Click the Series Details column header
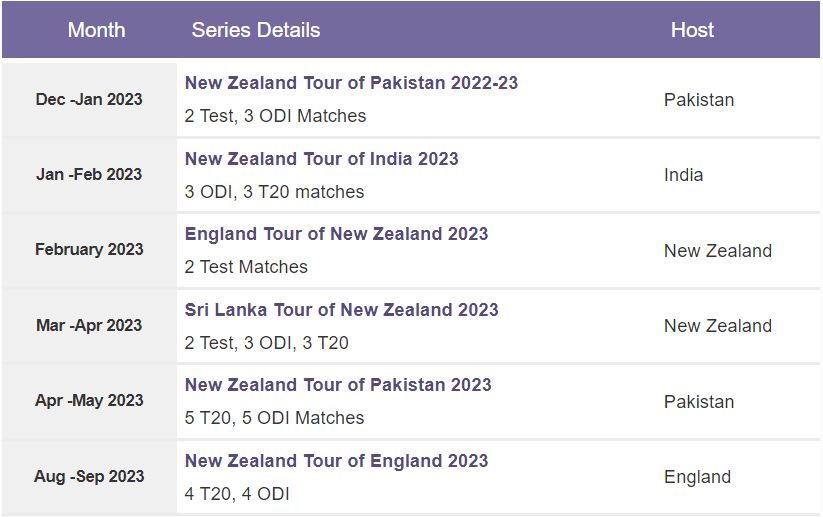Screen dimensions: 823x517 pyautogui.click(x=256, y=30)
